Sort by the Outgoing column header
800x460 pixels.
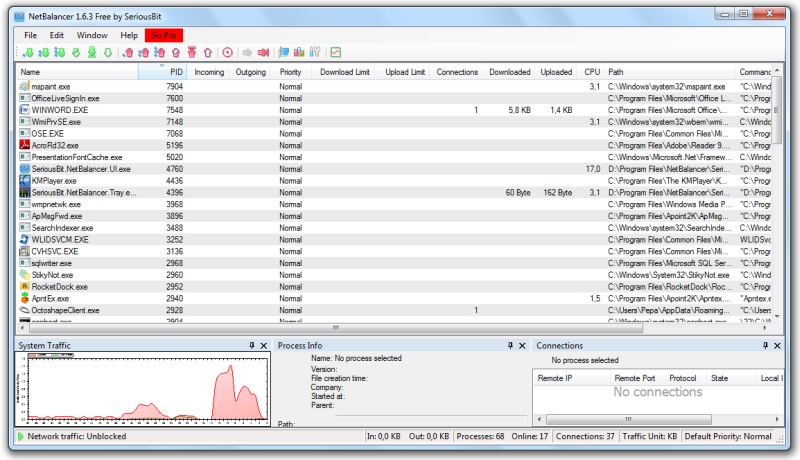click(x=251, y=72)
